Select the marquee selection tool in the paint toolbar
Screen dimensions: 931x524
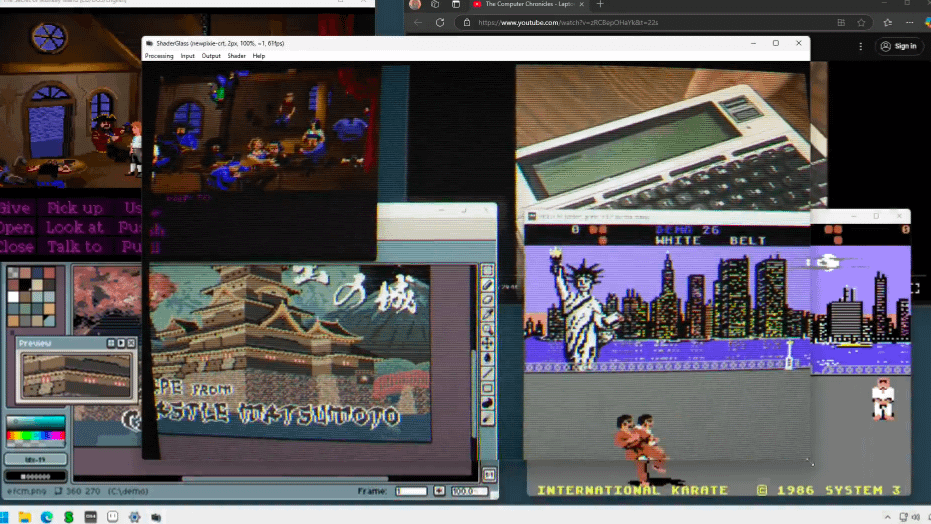[x=488, y=269]
